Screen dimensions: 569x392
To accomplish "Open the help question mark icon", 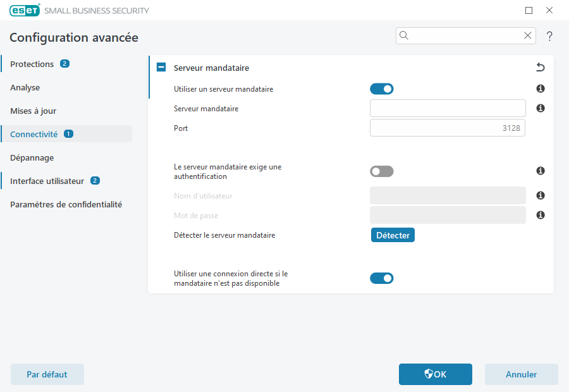I will (549, 36).
